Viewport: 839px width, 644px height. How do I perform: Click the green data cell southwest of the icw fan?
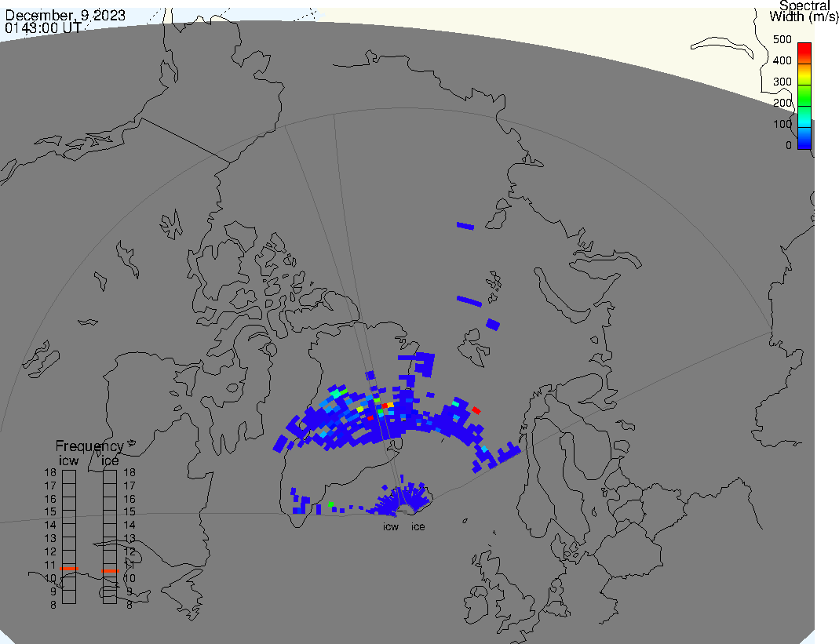click(x=331, y=504)
